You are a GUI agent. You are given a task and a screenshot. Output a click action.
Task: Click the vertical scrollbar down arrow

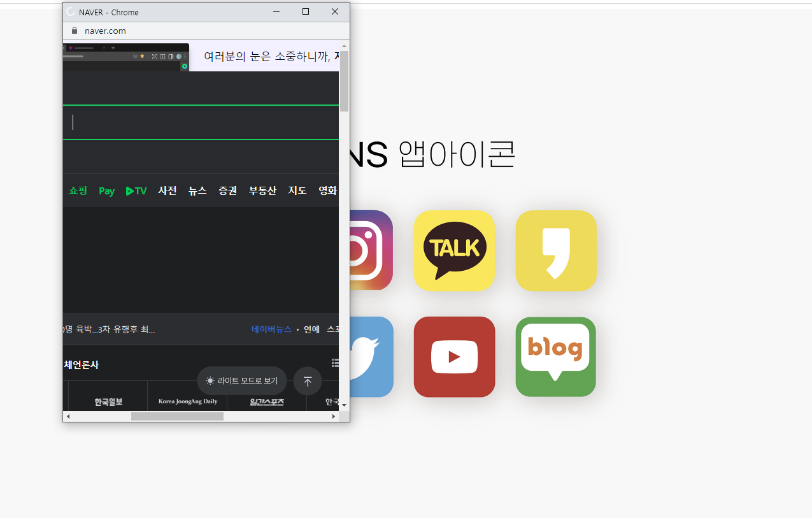click(x=344, y=405)
